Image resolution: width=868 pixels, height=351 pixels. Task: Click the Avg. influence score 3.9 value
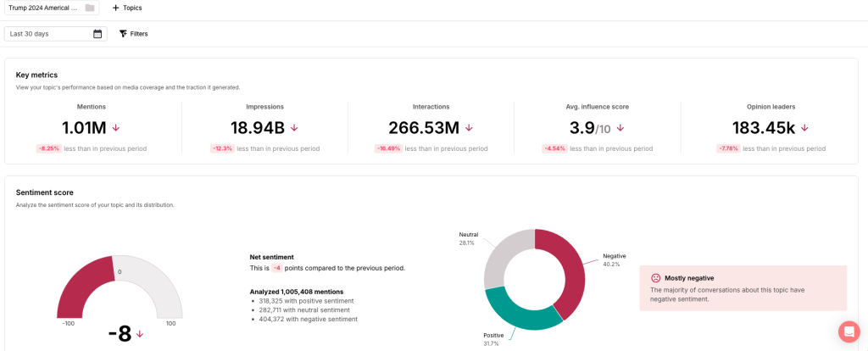(590, 128)
